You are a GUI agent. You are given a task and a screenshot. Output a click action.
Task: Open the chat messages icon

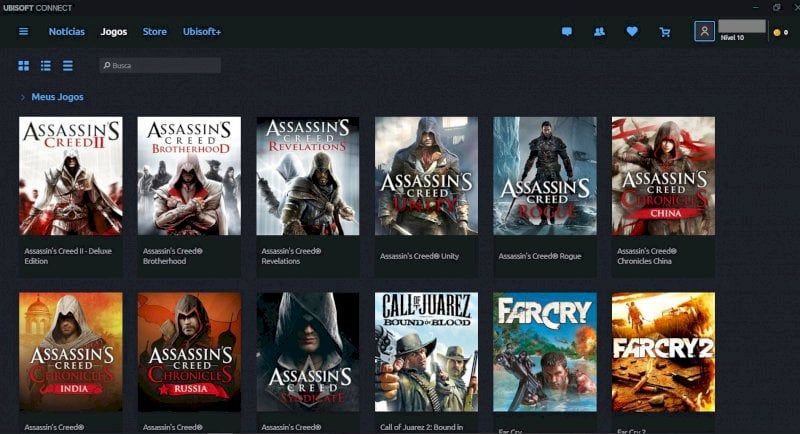(x=567, y=32)
